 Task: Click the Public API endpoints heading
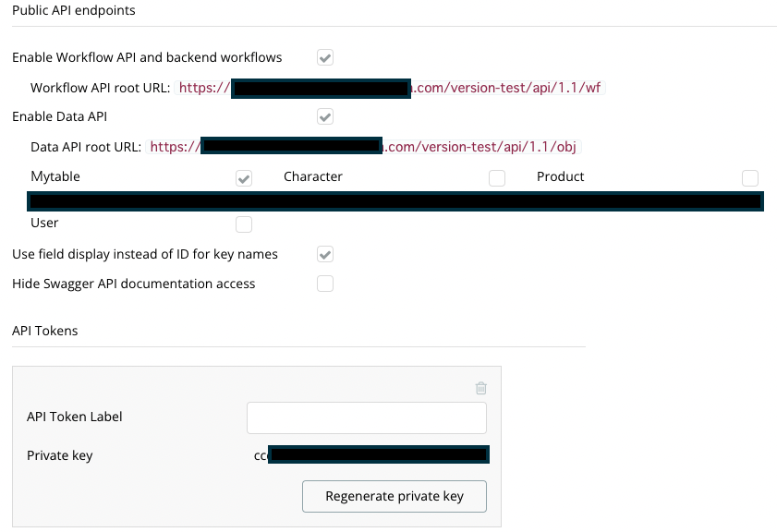pos(73,10)
